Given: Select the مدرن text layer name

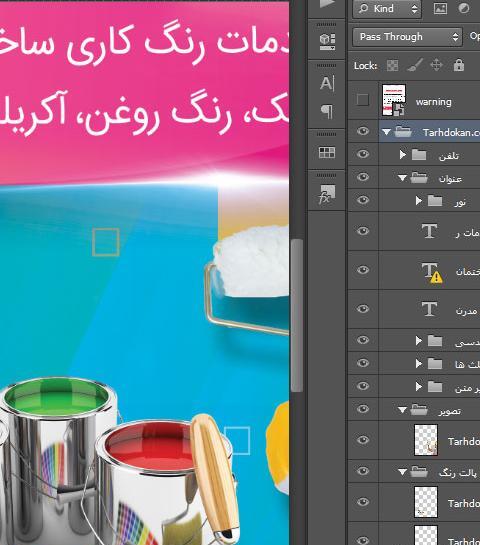Looking at the screenshot, I should coord(466,310).
